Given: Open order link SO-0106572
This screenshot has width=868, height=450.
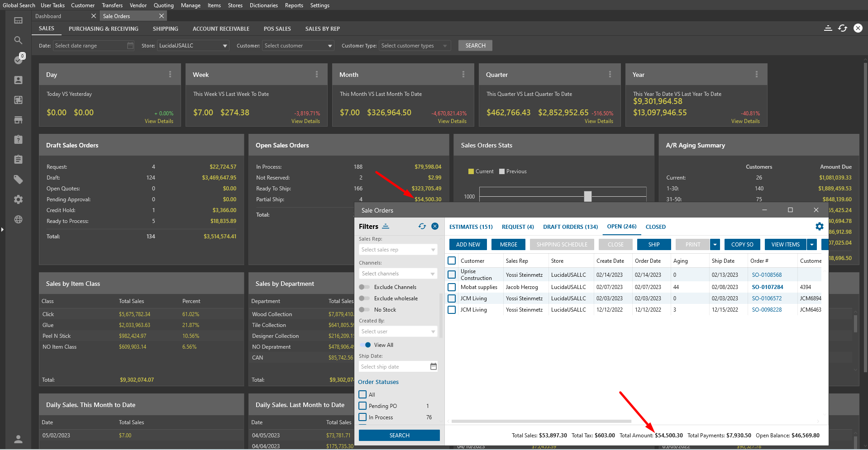Looking at the screenshot, I should pos(767,298).
